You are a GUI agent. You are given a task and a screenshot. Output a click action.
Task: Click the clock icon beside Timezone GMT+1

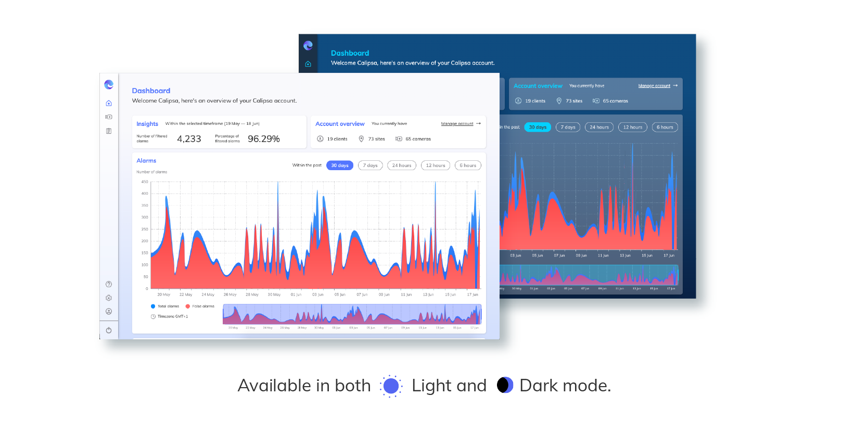click(153, 316)
